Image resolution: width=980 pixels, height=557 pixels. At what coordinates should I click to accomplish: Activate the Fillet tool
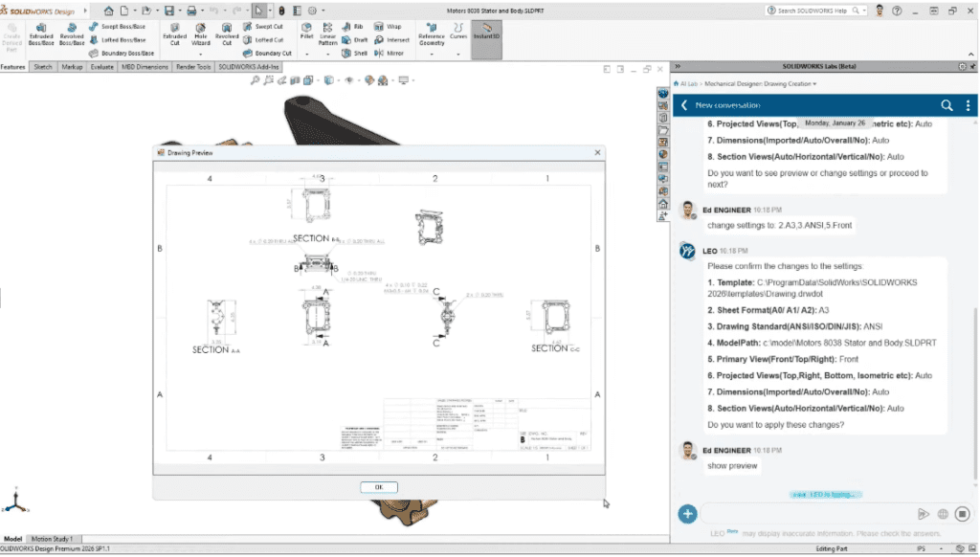(307, 33)
